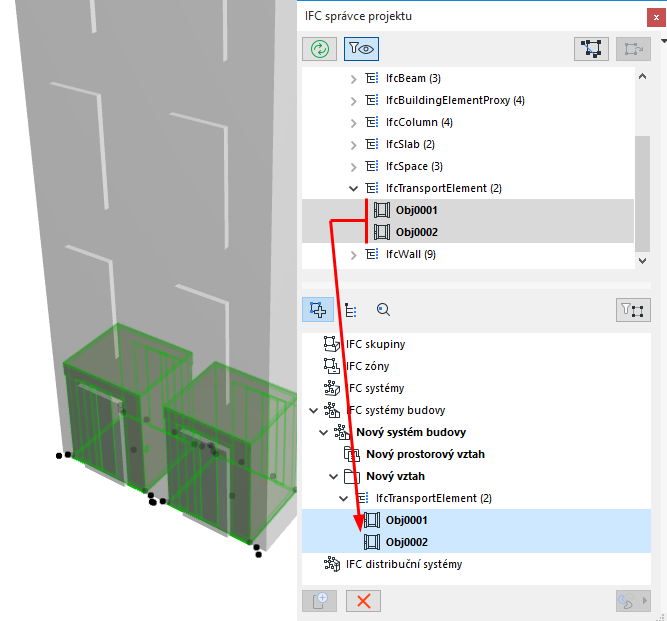
Task: Expand the IfcBeam (3) node
Action: [x=353, y=79]
